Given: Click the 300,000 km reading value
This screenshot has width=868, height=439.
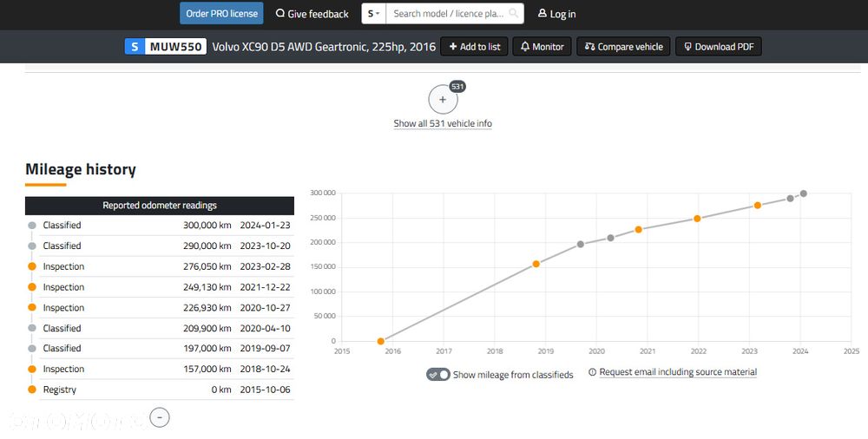Looking at the screenshot, I should (207, 226).
